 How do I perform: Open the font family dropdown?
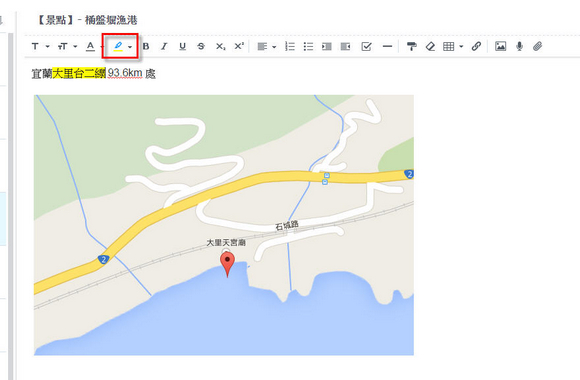click(40, 46)
